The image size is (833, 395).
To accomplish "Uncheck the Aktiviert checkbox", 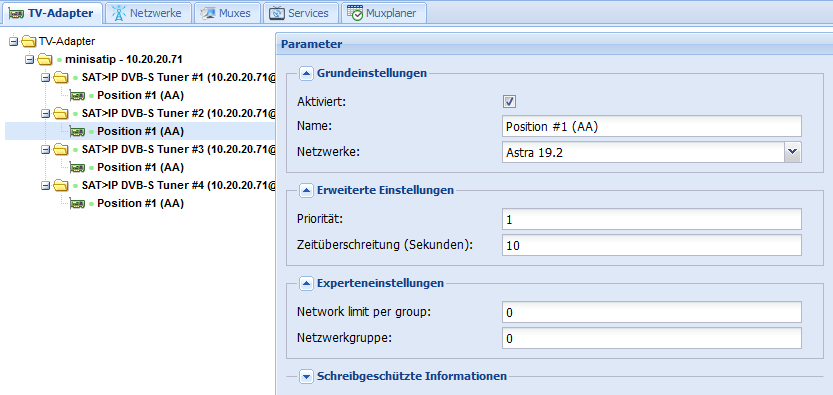I will (x=510, y=101).
